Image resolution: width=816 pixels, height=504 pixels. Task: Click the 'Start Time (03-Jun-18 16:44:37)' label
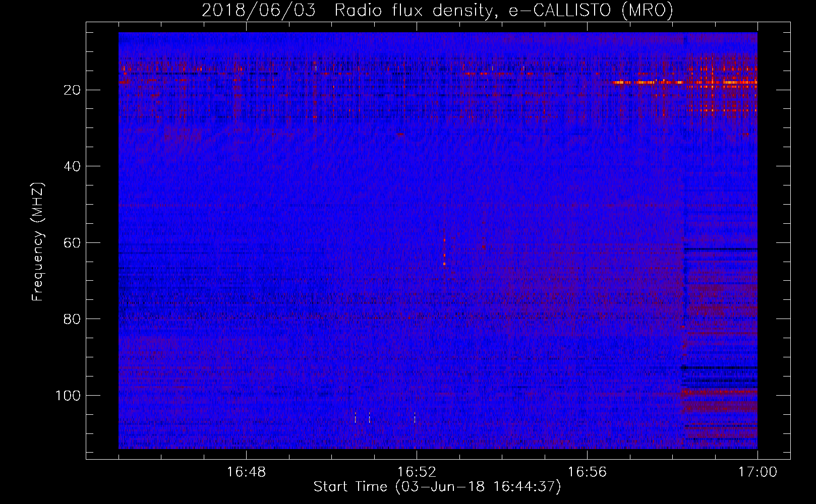437,487
